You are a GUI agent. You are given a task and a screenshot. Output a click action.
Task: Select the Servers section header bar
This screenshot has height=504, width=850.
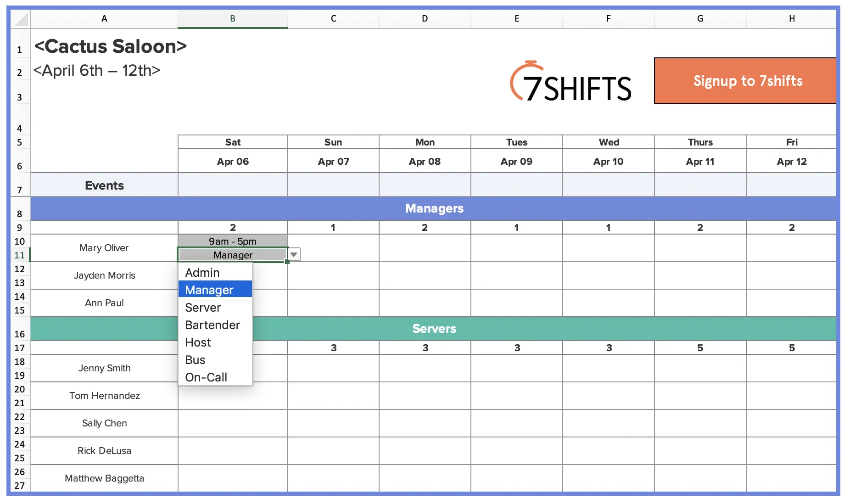point(434,329)
